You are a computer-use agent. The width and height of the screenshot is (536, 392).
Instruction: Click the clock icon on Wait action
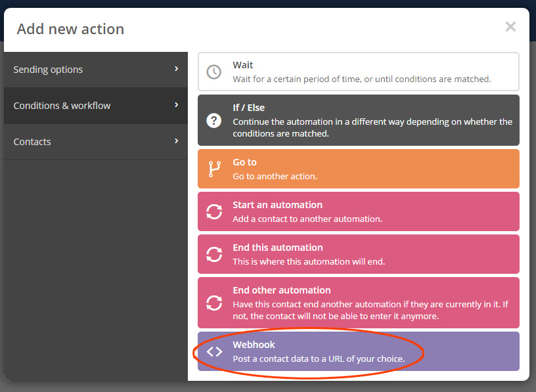click(x=214, y=72)
